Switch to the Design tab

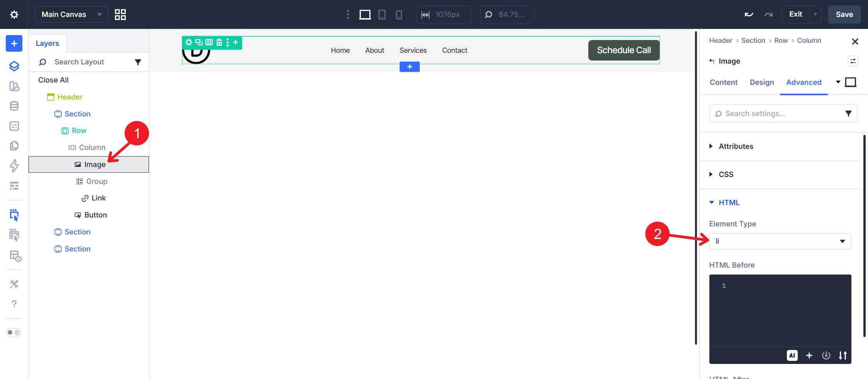click(x=761, y=82)
